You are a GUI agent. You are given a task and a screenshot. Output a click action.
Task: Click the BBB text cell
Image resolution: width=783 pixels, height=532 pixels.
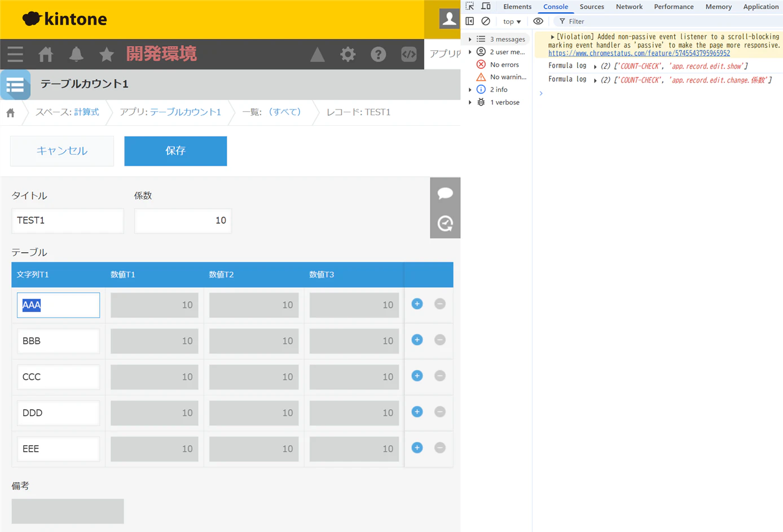[58, 341]
